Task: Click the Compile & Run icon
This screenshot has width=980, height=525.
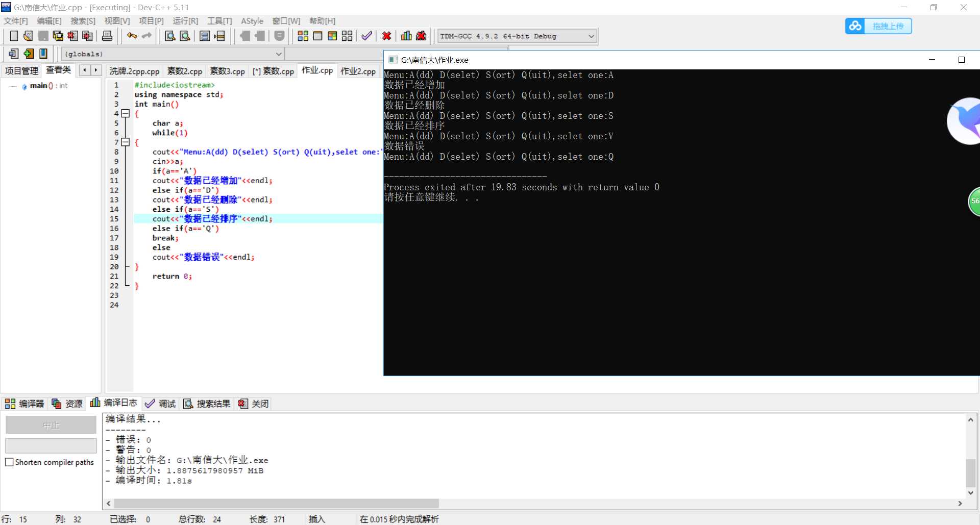Action: (332, 36)
